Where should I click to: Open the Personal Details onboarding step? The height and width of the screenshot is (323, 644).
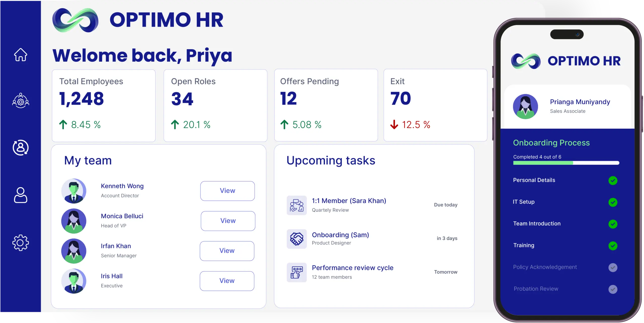point(565,180)
